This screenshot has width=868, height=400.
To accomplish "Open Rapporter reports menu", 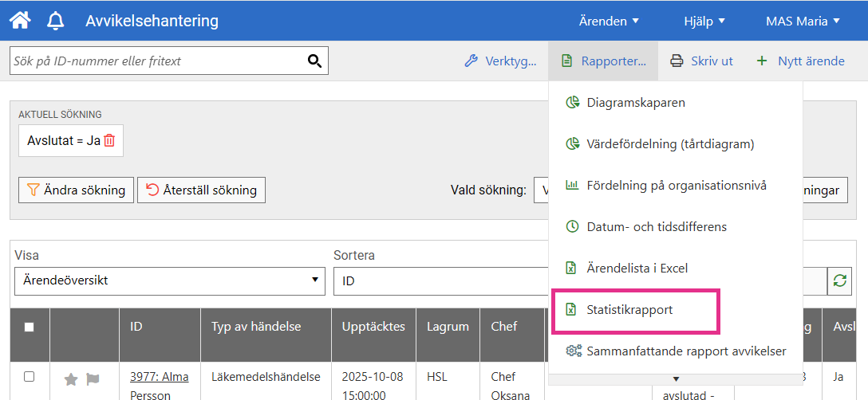I will coord(603,61).
